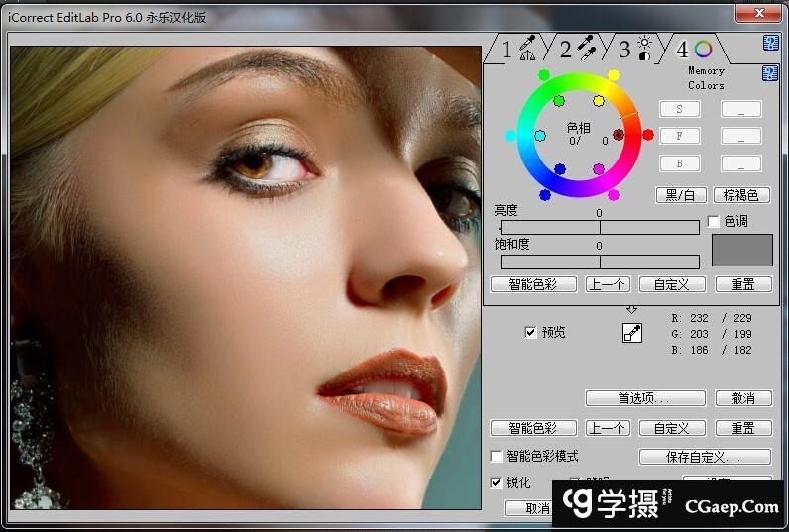
Task: Click the gray color swatch under 色调
Action: pos(741,250)
